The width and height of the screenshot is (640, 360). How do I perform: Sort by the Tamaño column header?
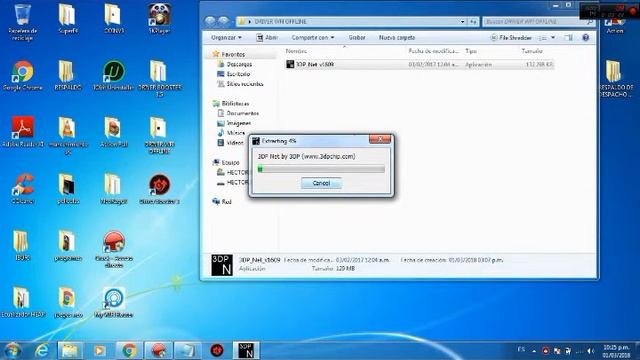[532, 51]
